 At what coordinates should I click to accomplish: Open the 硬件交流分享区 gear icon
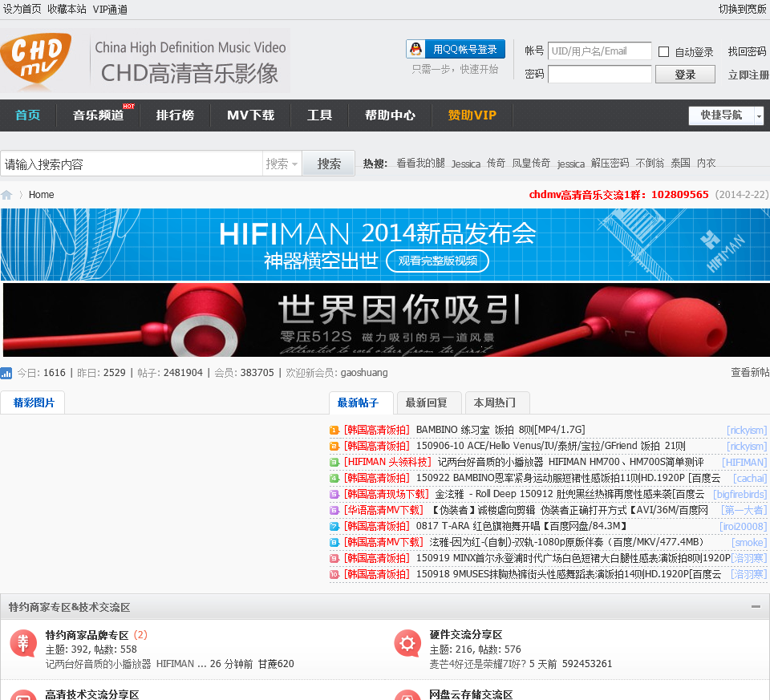pyautogui.click(x=407, y=643)
